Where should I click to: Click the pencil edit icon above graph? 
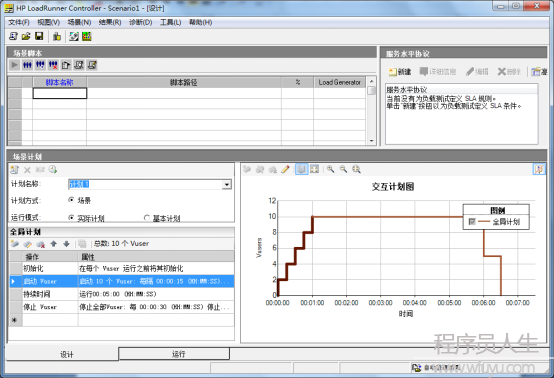tap(285, 170)
